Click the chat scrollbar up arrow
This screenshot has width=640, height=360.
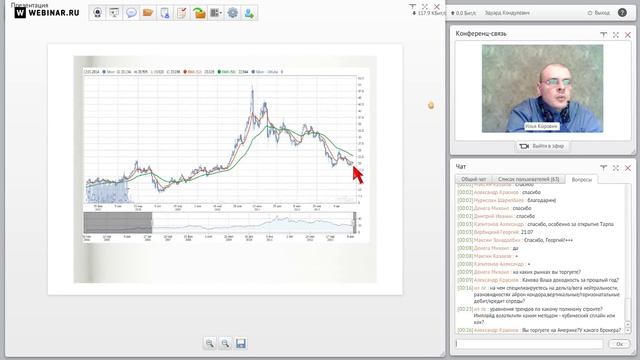pyautogui.click(x=628, y=324)
